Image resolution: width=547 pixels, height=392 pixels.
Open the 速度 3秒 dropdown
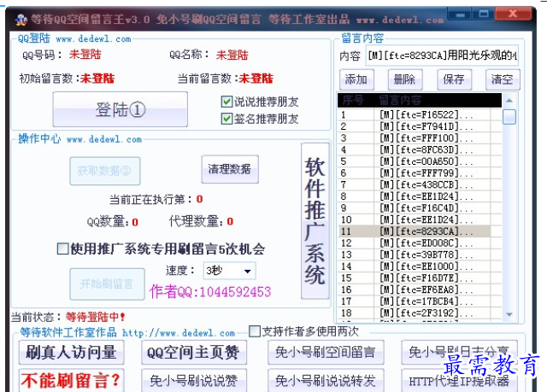click(x=229, y=271)
